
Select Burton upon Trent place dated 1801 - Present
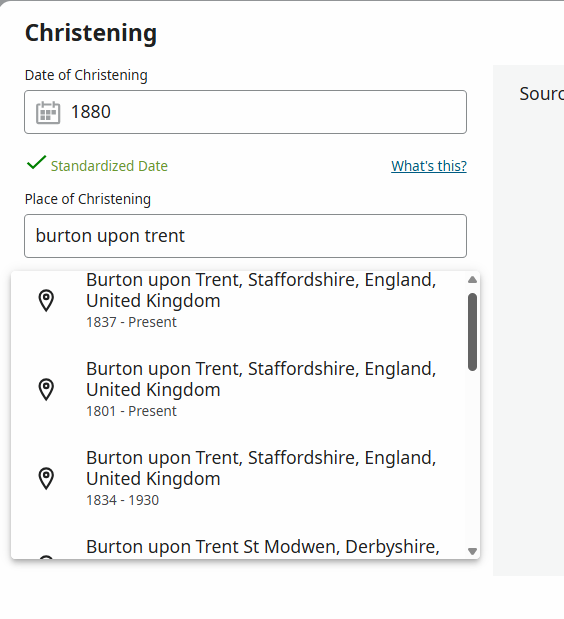[x=245, y=390]
